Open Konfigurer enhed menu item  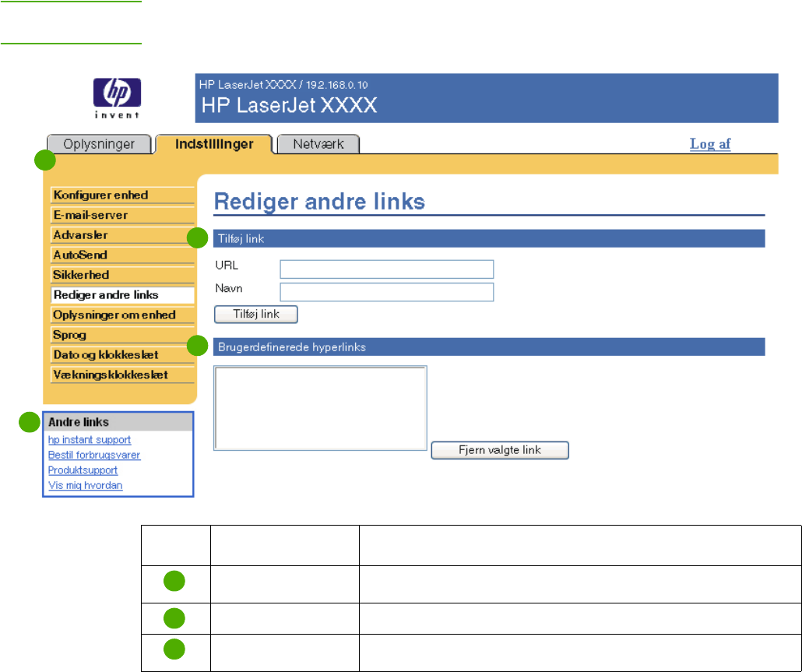coord(123,195)
